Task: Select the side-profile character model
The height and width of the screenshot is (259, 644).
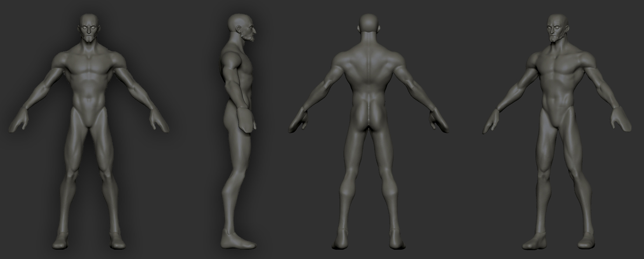Action: click(x=238, y=131)
